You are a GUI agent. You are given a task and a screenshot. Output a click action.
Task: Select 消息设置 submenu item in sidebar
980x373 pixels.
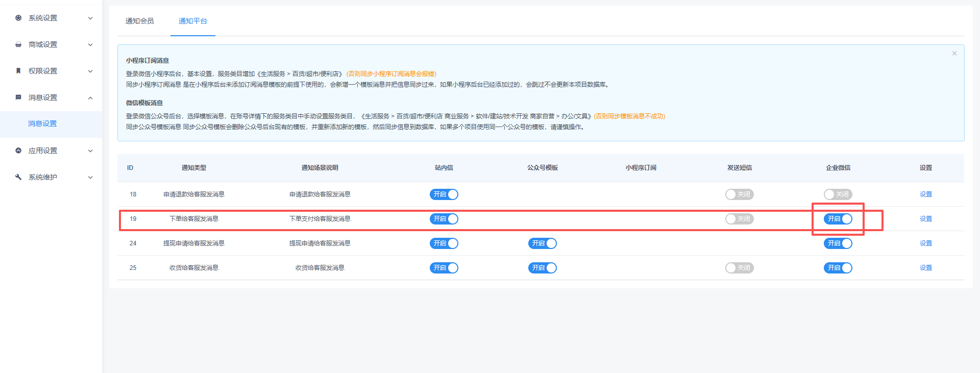pos(42,123)
